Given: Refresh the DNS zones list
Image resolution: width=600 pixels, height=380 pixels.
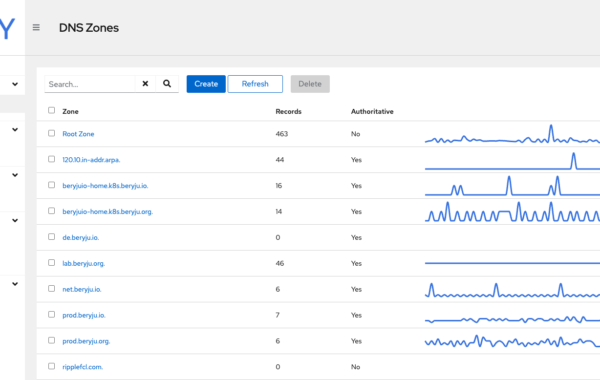Looking at the screenshot, I should 255,84.
